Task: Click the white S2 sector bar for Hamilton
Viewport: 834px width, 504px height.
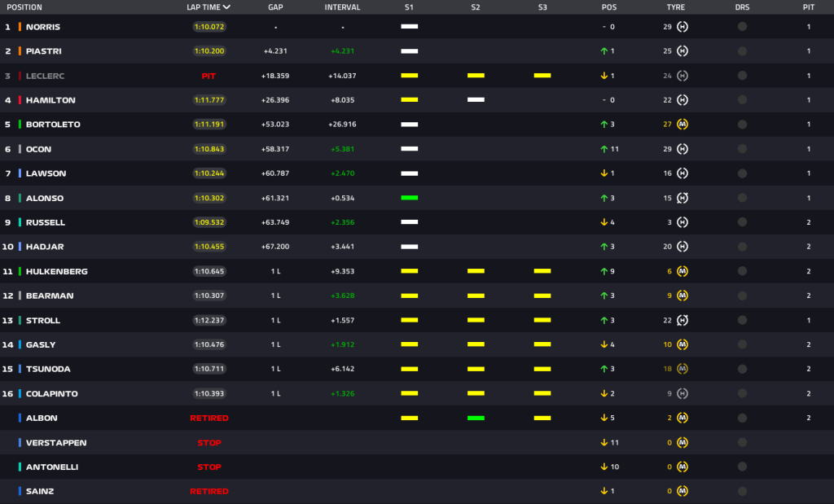Action: (476, 100)
